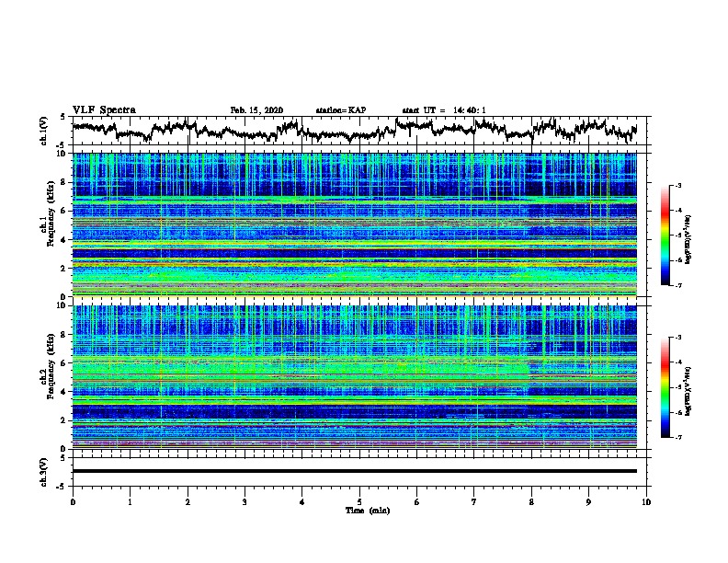Click the "Time (min)" x-axis label
The height and width of the screenshot is (563, 728).
(x=368, y=511)
